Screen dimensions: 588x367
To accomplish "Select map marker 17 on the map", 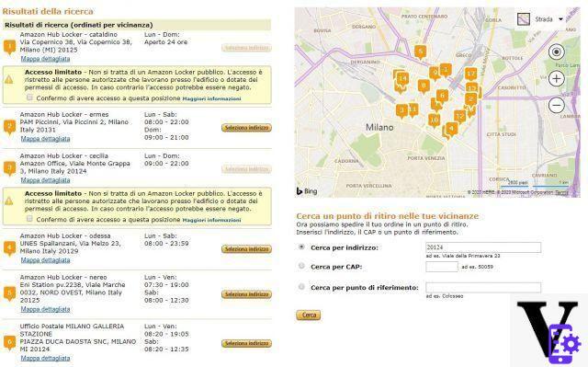I will point(471,74).
